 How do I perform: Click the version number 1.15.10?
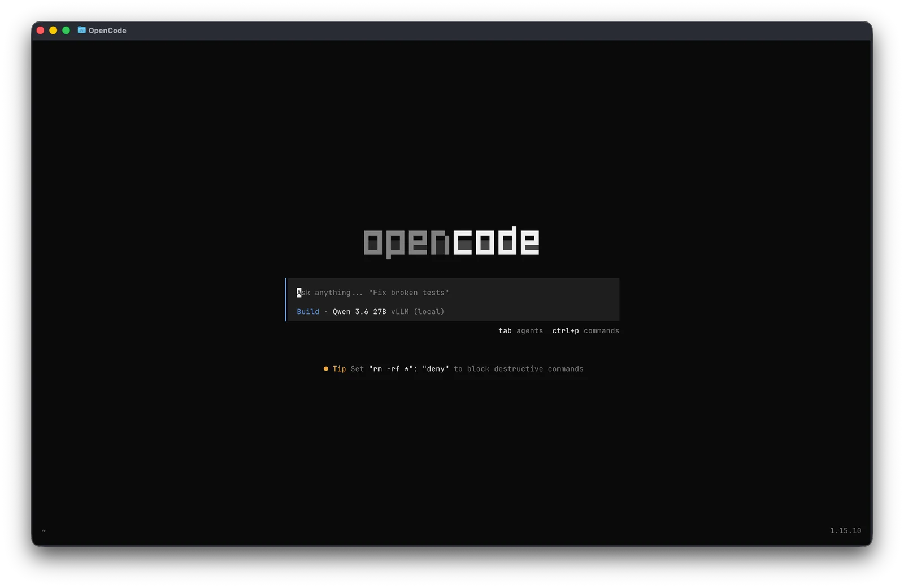click(x=845, y=531)
